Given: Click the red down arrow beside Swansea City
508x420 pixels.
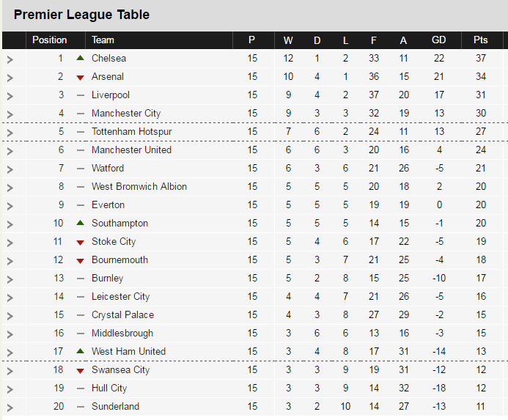Looking at the screenshot, I should [81, 370].
